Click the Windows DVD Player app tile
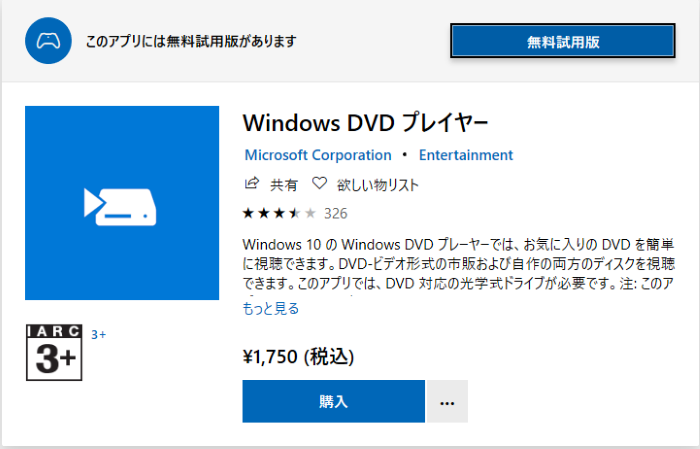The width and height of the screenshot is (700, 449). point(121,203)
